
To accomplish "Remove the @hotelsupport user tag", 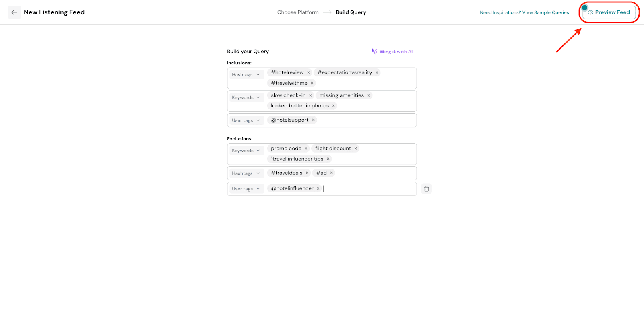I will pyautogui.click(x=313, y=120).
